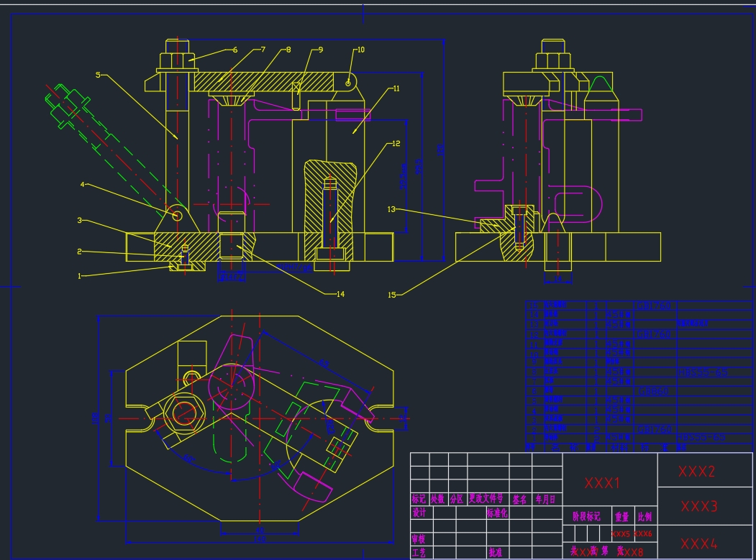Click leader label 14 below front view
The height and width of the screenshot is (560, 756).
pyautogui.click(x=340, y=294)
